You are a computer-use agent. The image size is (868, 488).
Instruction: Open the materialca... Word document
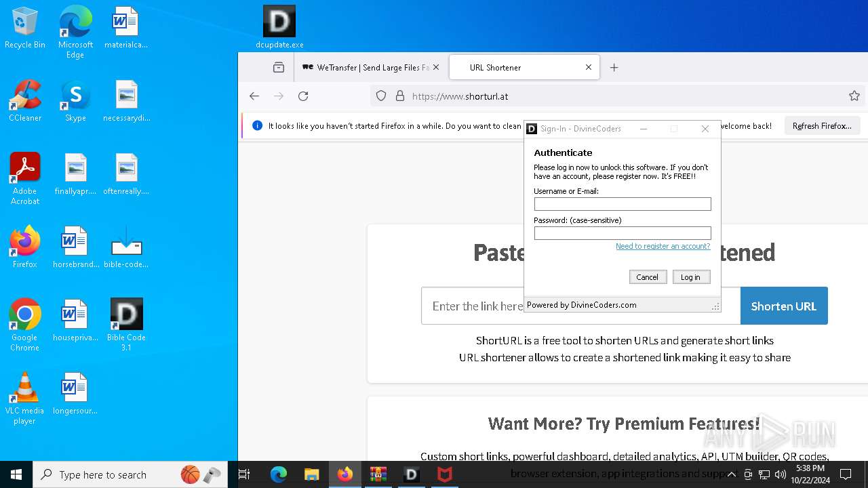[126, 28]
